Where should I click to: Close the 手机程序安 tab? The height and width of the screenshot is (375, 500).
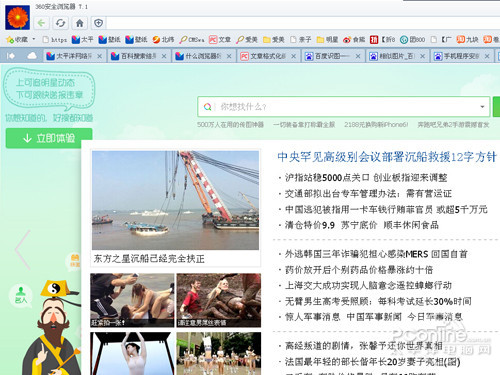pos(487,56)
